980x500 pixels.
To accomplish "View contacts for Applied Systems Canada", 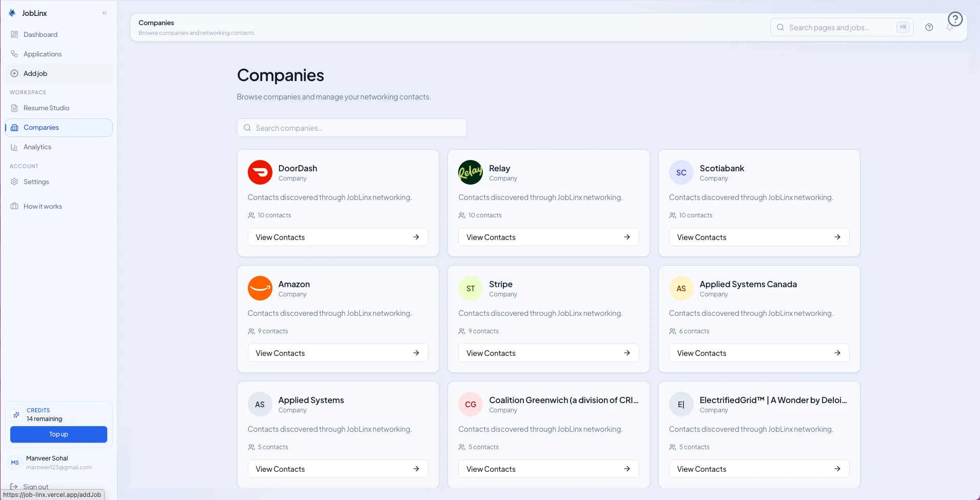I will [x=759, y=353].
